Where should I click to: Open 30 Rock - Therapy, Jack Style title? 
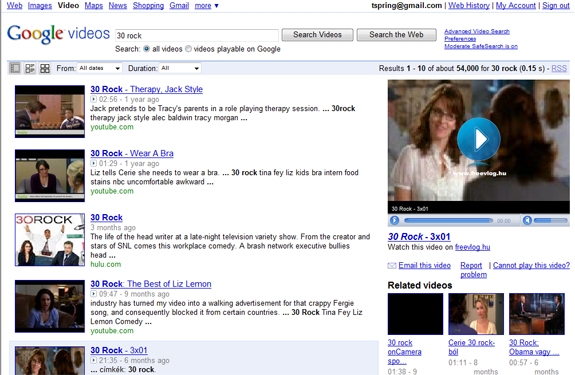pos(147,89)
